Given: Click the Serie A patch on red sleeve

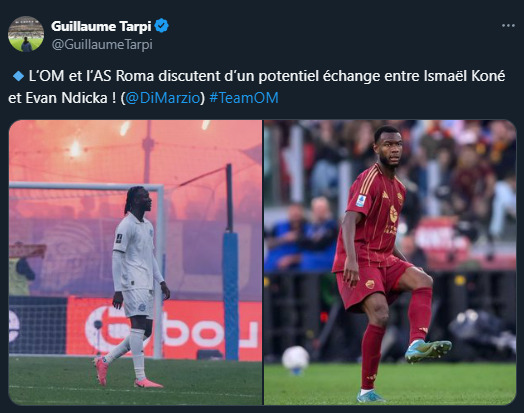Looking at the screenshot, I should 361,201.
